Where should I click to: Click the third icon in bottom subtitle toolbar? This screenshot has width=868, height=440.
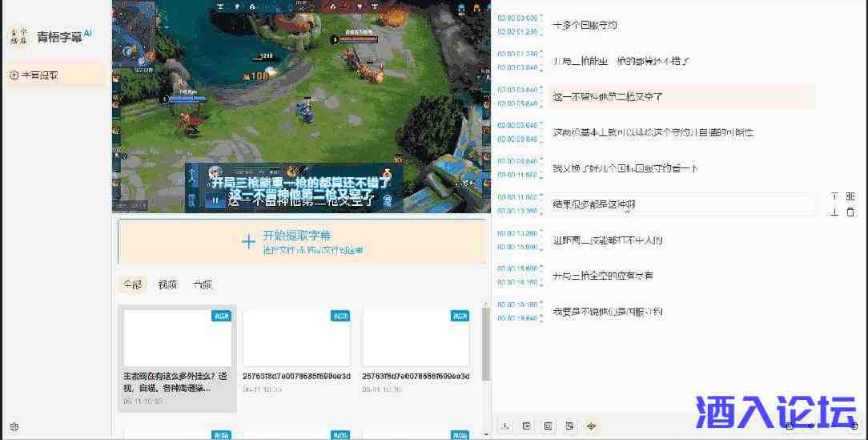click(549, 426)
